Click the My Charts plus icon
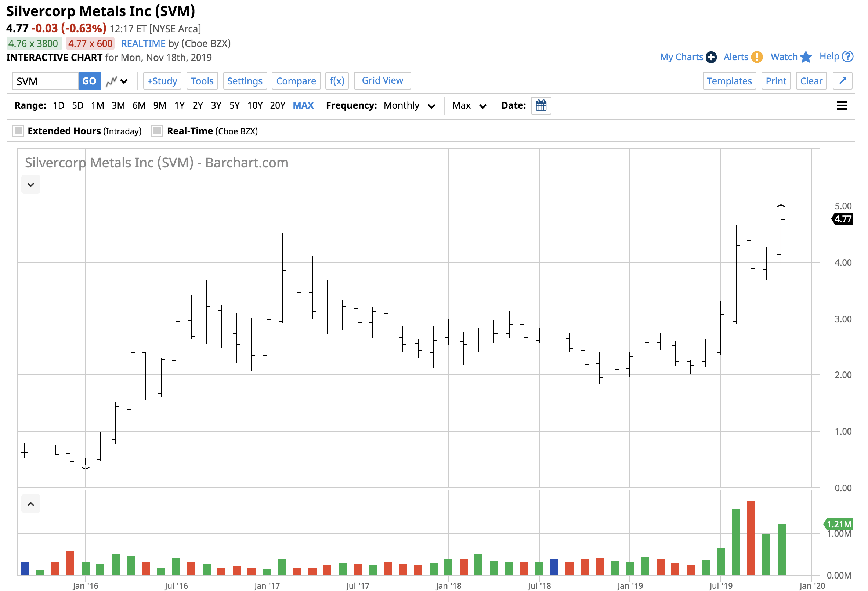This screenshot has width=868, height=591. click(x=711, y=57)
